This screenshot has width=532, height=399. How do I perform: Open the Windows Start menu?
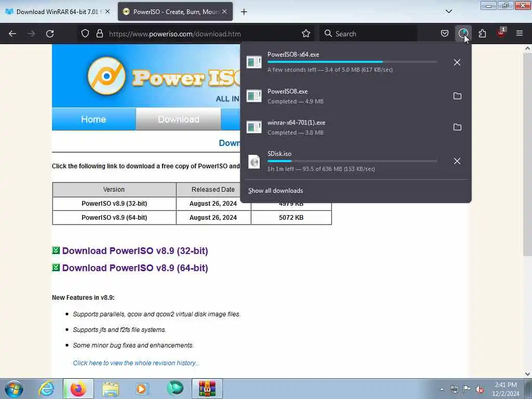point(14,389)
